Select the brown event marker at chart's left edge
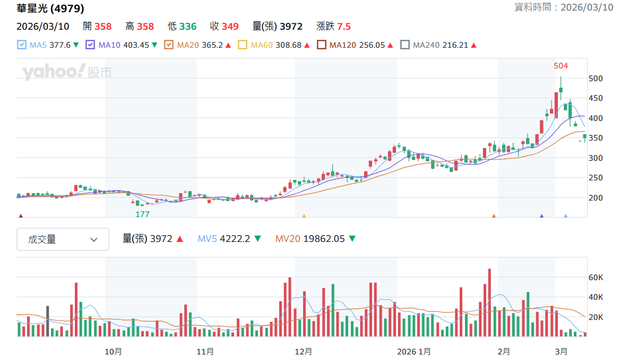The width and height of the screenshot is (629, 364). point(21,215)
